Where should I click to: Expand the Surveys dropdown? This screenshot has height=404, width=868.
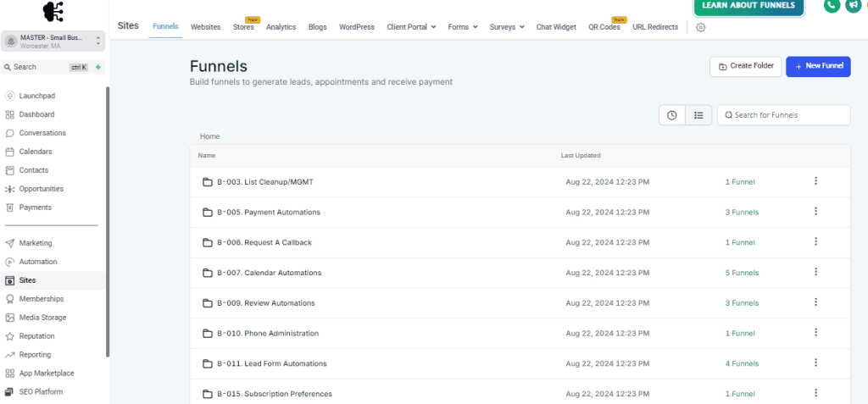[507, 27]
